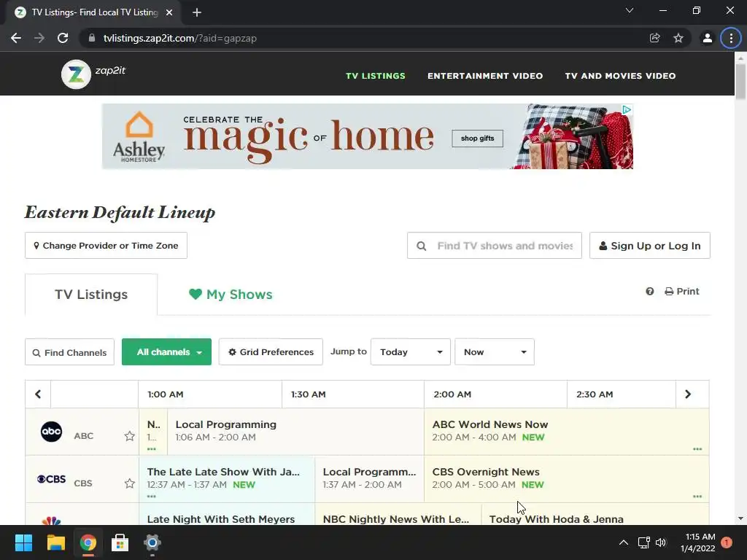
Task: Click the CBS network logo
Action: coord(52,479)
